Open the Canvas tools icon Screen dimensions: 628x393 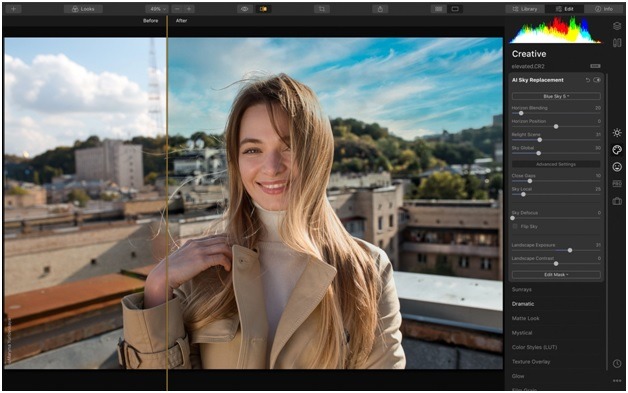tap(617, 42)
